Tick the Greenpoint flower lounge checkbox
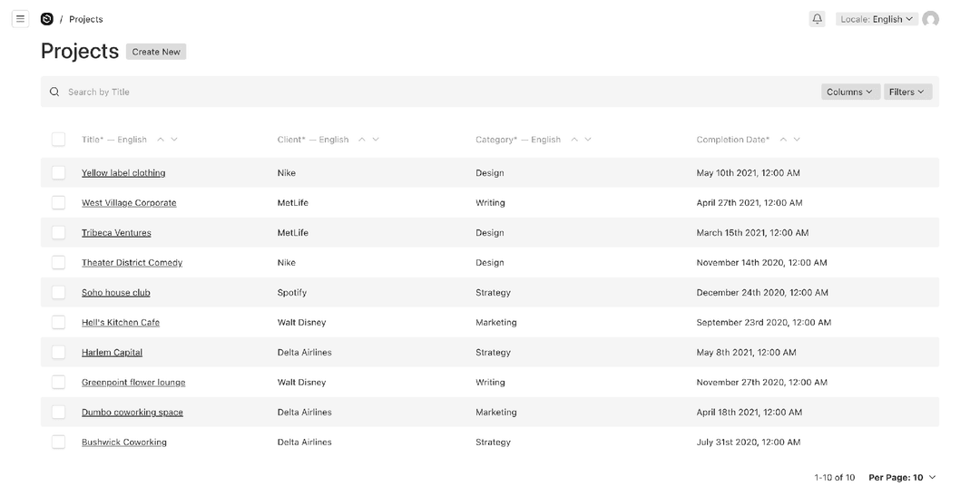Screen dimensions: 980x496 tap(58, 383)
